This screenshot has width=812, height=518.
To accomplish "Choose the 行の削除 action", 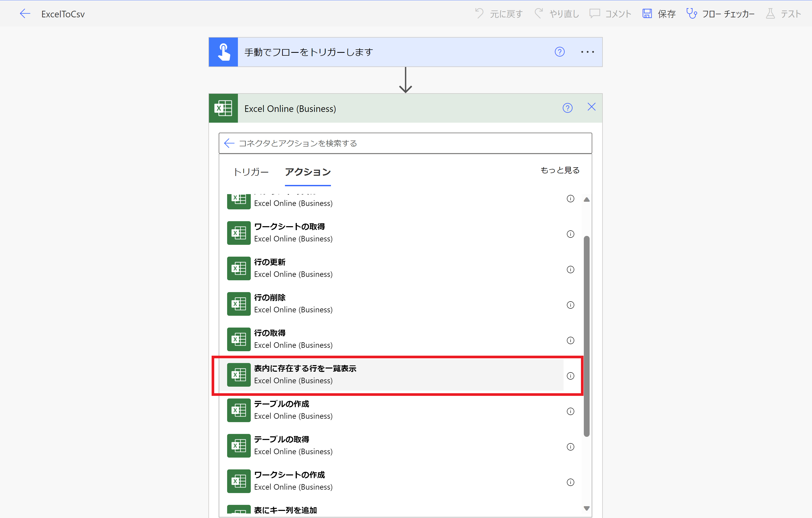I will point(391,304).
